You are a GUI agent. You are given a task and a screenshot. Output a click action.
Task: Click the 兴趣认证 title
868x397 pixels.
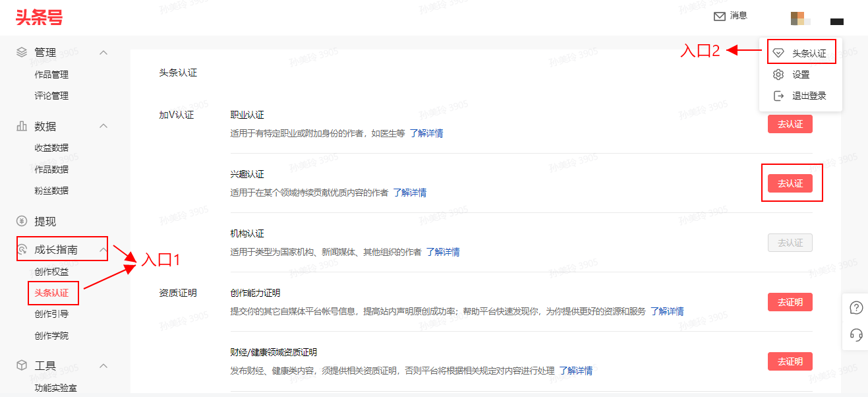247,174
